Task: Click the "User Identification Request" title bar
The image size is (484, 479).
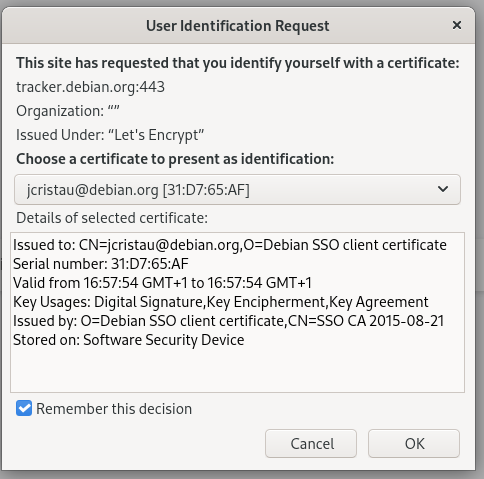Action: click(237, 26)
